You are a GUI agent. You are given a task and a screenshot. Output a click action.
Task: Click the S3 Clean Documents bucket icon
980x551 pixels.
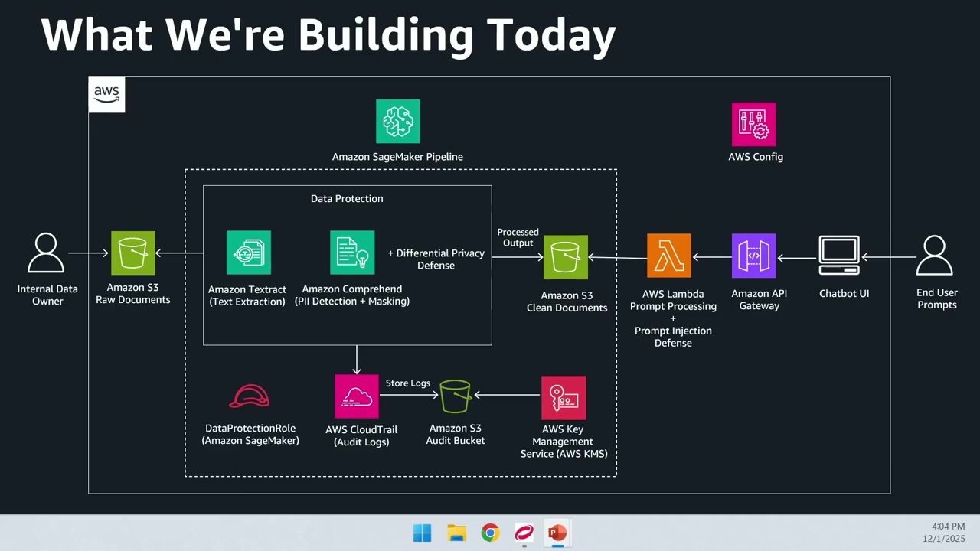[x=566, y=257]
